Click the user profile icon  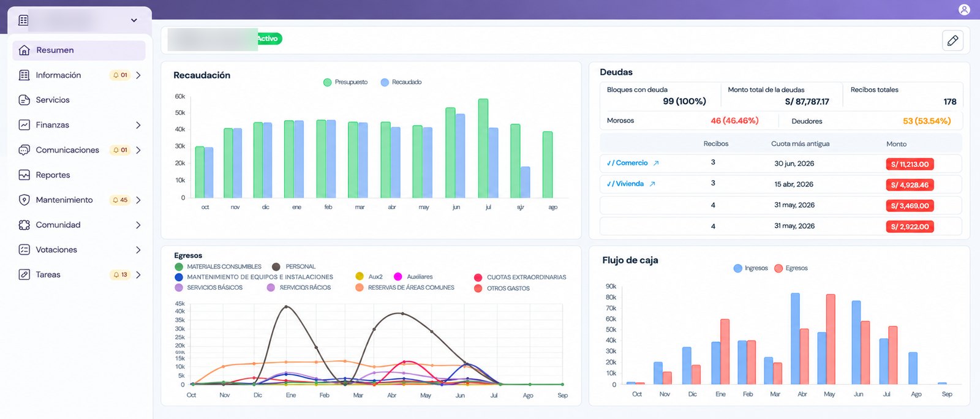[964, 9]
